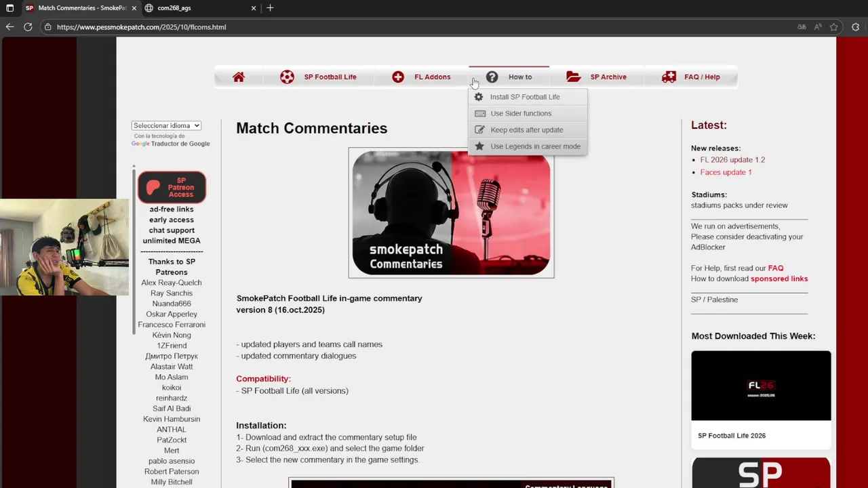Click the smokepatch Commentaries banner image

point(451,213)
